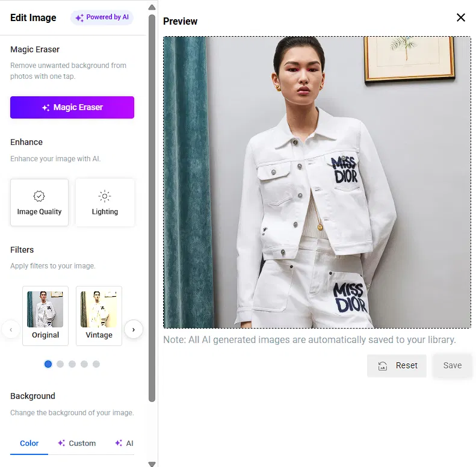Close the Preview dialog with X

pyautogui.click(x=461, y=17)
